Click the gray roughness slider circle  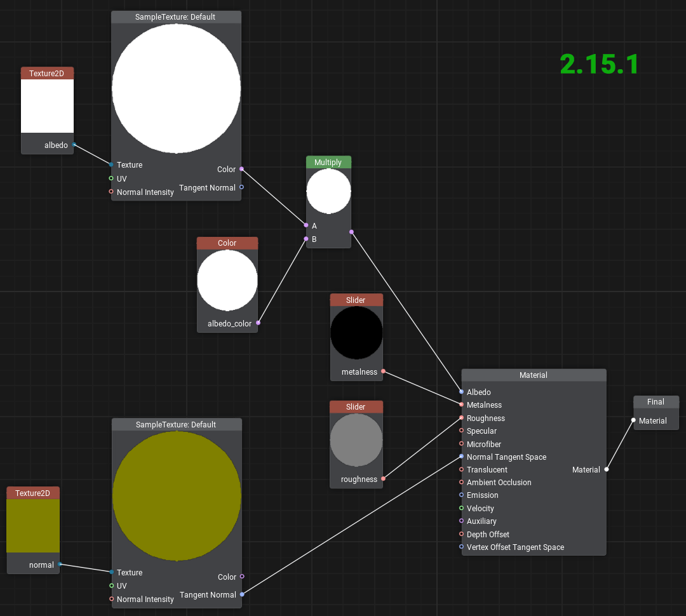[356, 439]
